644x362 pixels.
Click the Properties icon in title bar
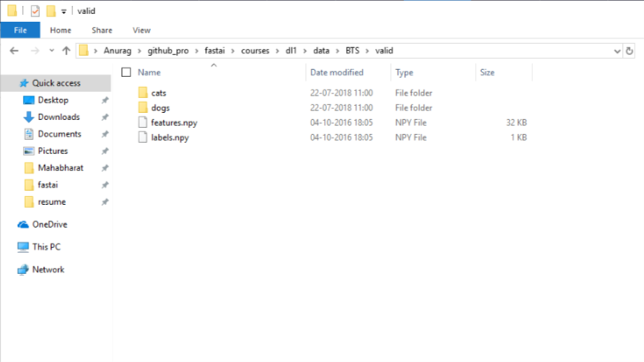pyautogui.click(x=35, y=11)
